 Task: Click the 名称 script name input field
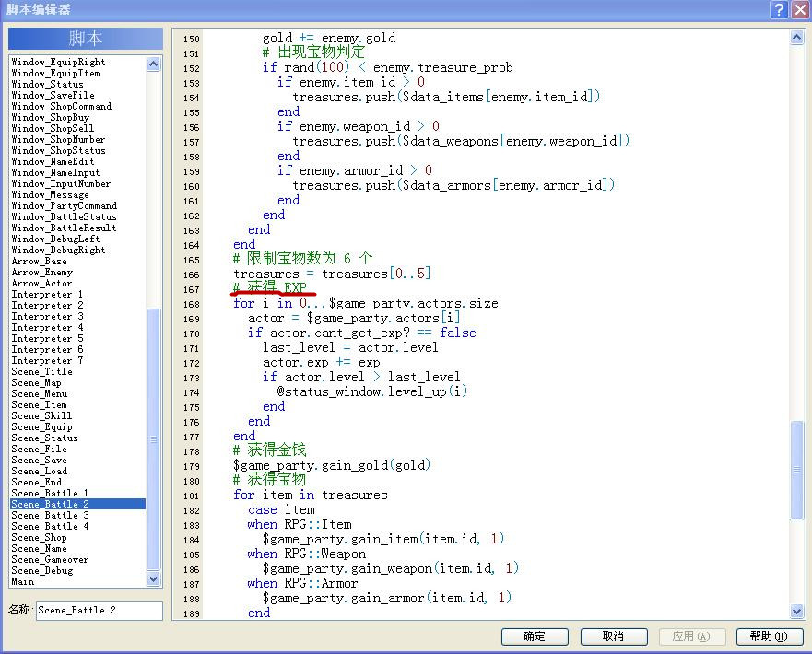point(100,611)
